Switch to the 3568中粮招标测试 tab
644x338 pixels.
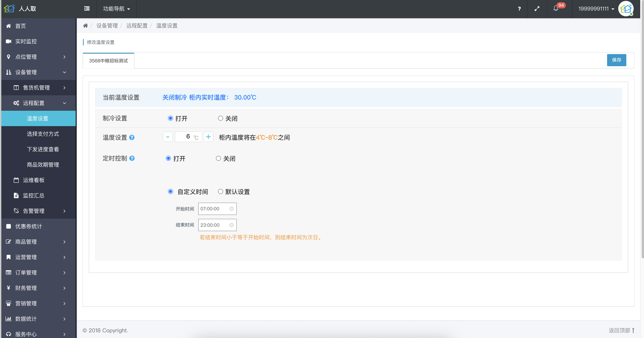point(108,61)
